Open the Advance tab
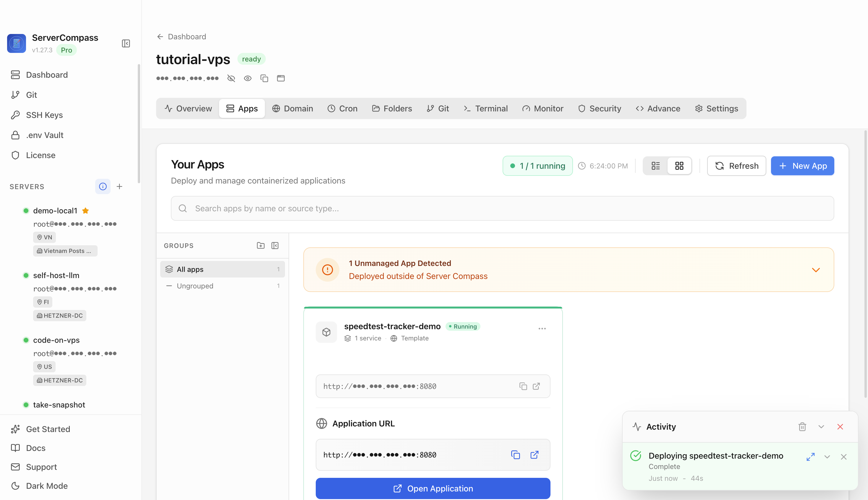This screenshot has height=500, width=868. tap(658, 108)
